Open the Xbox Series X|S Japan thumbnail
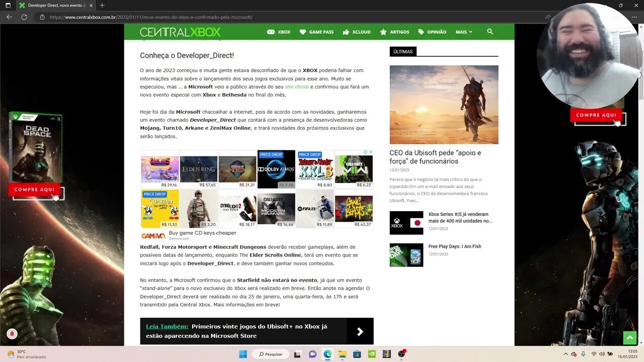The height and width of the screenshot is (362, 644). (407, 223)
